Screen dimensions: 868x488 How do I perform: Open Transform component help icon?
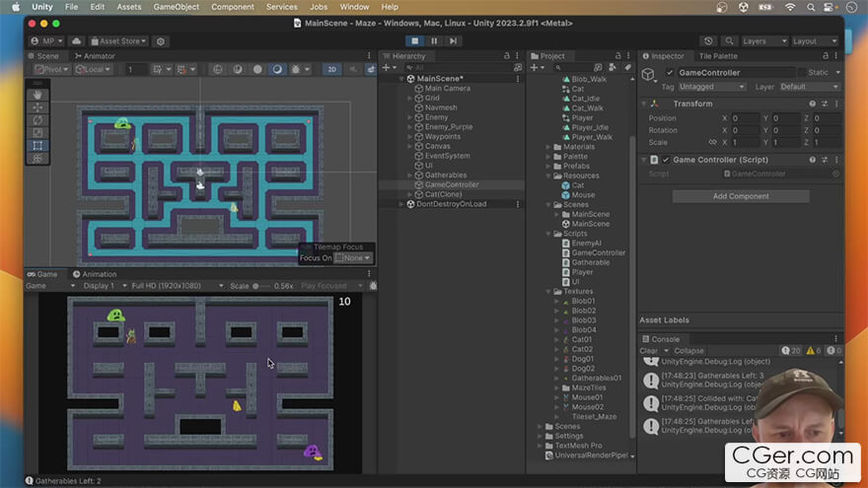pos(812,104)
